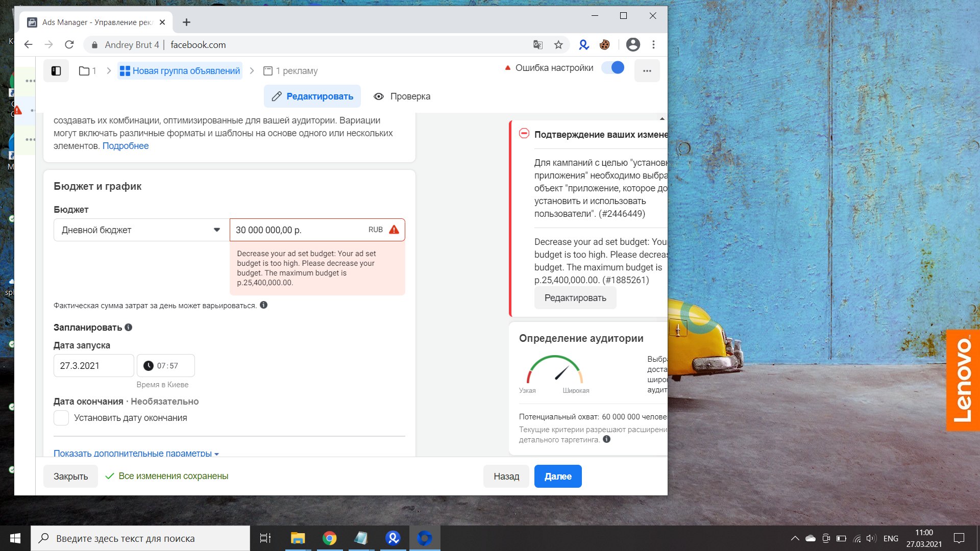Screen dimensions: 980x551
Task: Open Task View on taskbar
Action: [x=265, y=538]
